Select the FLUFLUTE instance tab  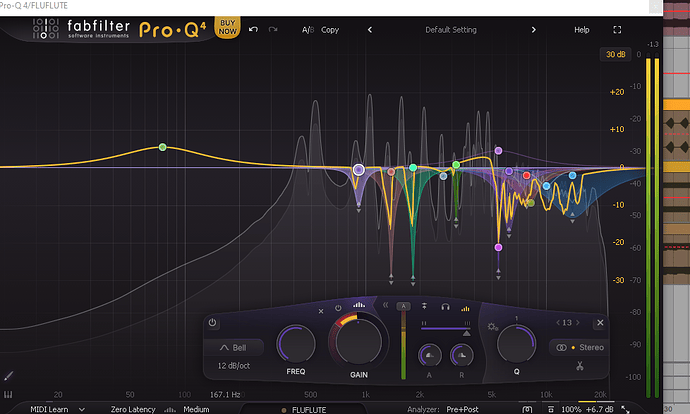304,410
